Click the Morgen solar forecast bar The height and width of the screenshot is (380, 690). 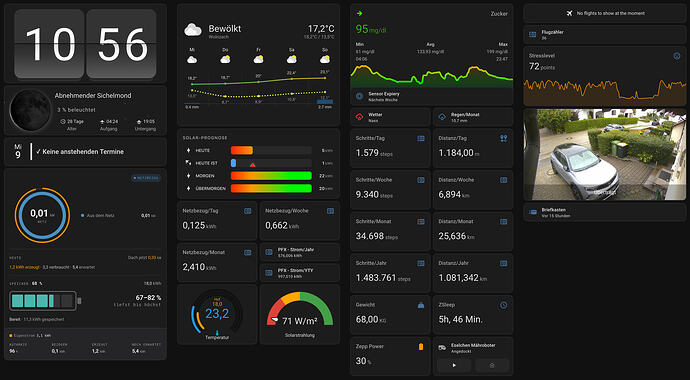(x=271, y=176)
